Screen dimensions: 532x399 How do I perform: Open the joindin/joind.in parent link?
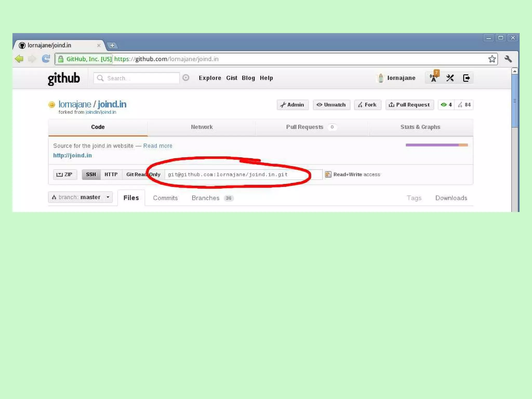(101, 112)
